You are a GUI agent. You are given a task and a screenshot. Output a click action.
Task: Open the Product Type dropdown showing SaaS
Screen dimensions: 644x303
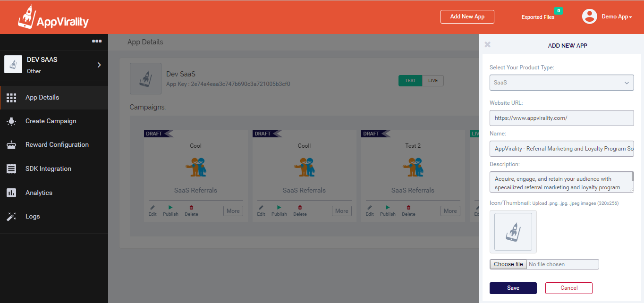pyautogui.click(x=562, y=83)
